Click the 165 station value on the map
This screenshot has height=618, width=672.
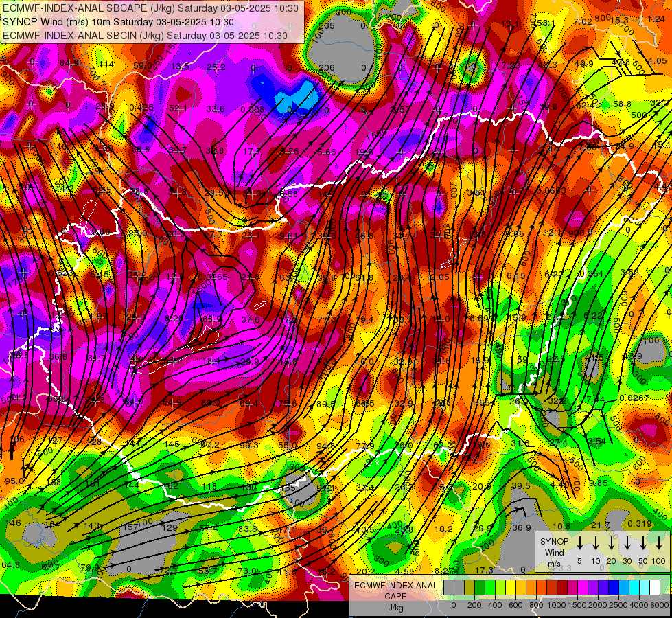pos(288,488)
